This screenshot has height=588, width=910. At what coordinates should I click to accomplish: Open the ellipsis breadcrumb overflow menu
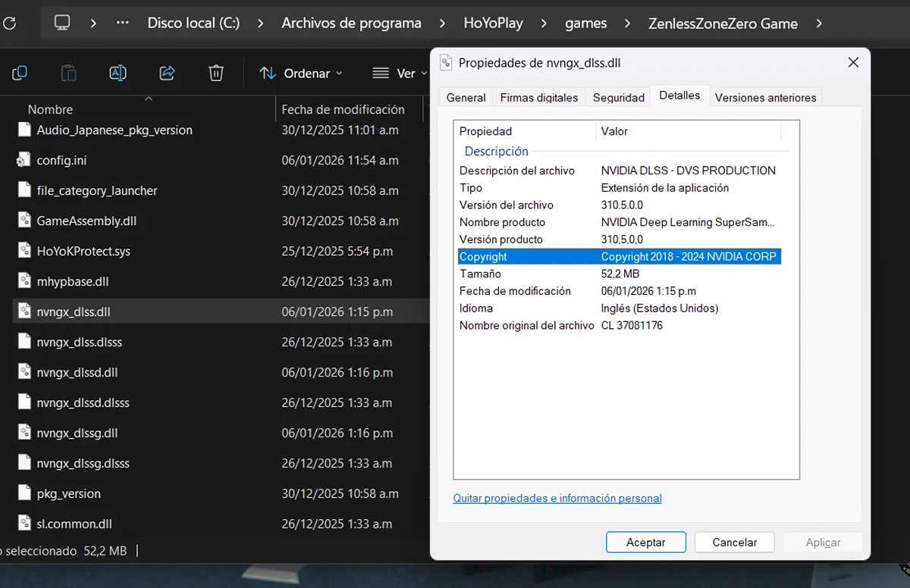(x=122, y=23)
